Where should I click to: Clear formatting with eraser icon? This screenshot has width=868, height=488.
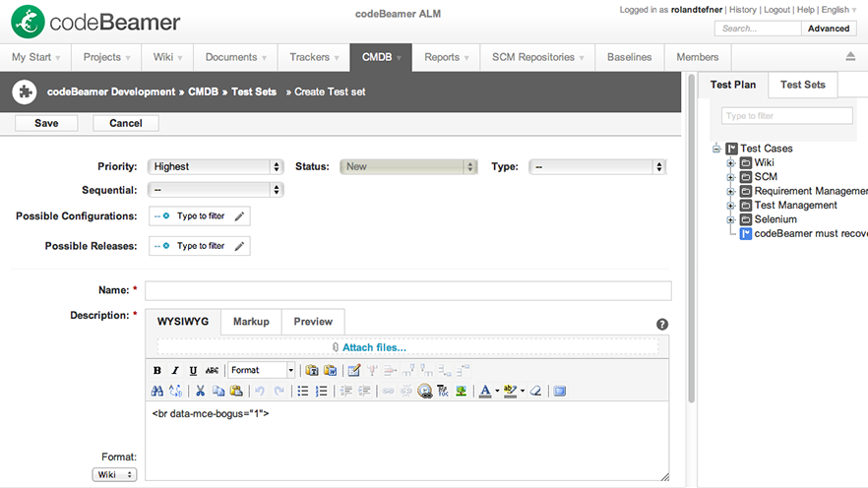[535, 392]
